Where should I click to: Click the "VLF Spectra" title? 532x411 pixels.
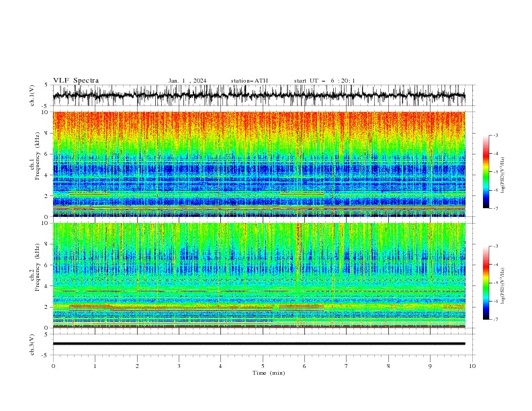[x=76, y=81]
